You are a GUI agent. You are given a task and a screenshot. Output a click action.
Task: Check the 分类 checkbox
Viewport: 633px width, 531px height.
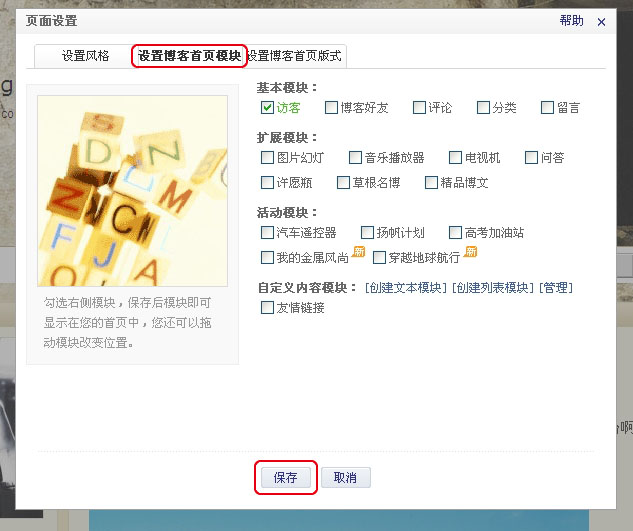(483, 108)
